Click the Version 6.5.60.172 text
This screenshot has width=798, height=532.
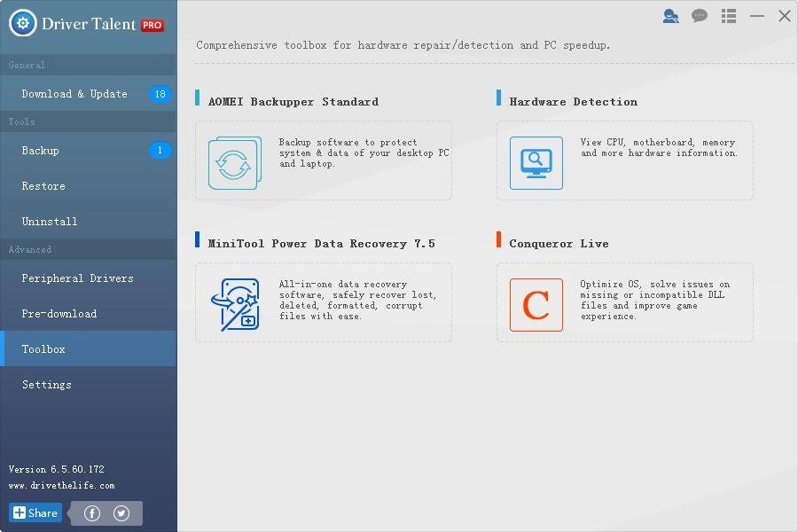57,469
